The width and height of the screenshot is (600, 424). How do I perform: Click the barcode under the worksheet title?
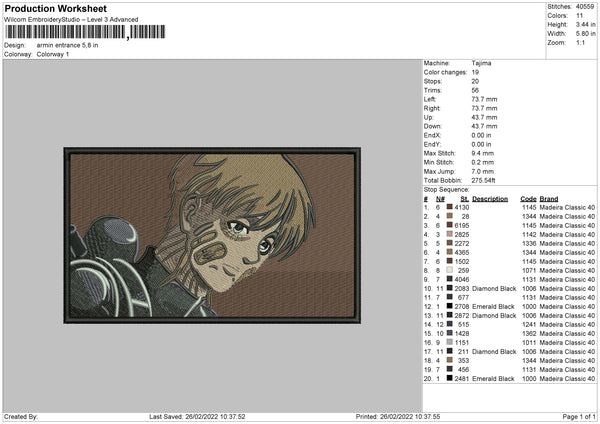coord(85,32)
